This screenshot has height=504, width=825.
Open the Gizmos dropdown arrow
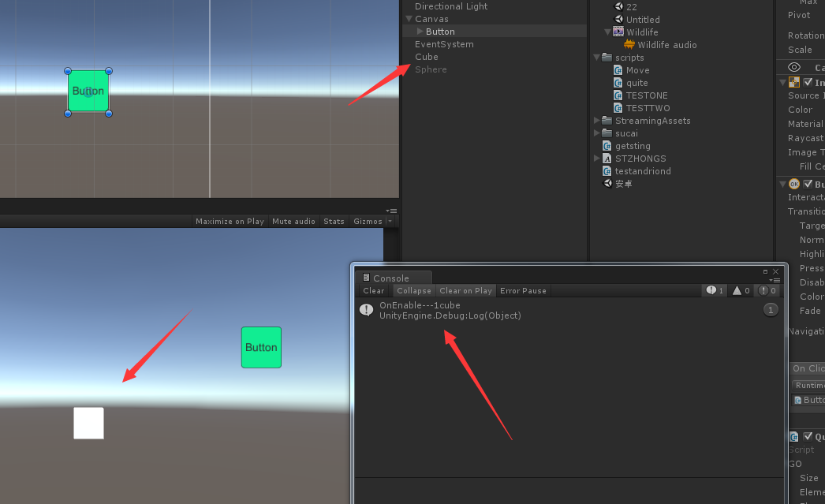(390, 222)
